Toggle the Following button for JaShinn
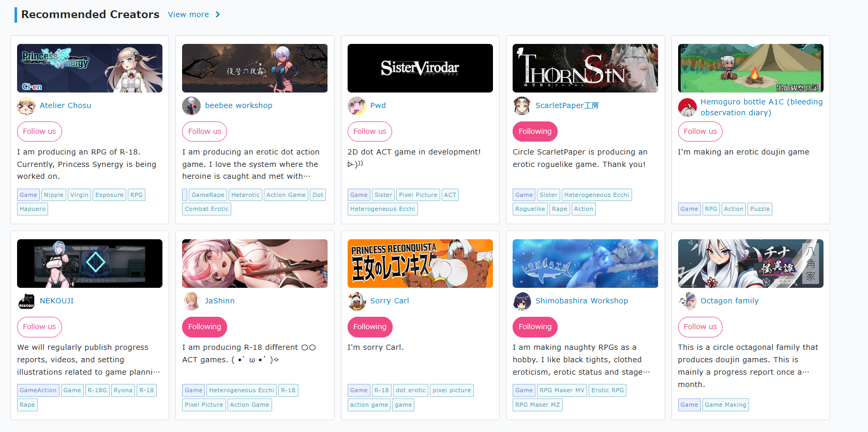Viewport: 868px width, 432px height. [x=204, y=327]
